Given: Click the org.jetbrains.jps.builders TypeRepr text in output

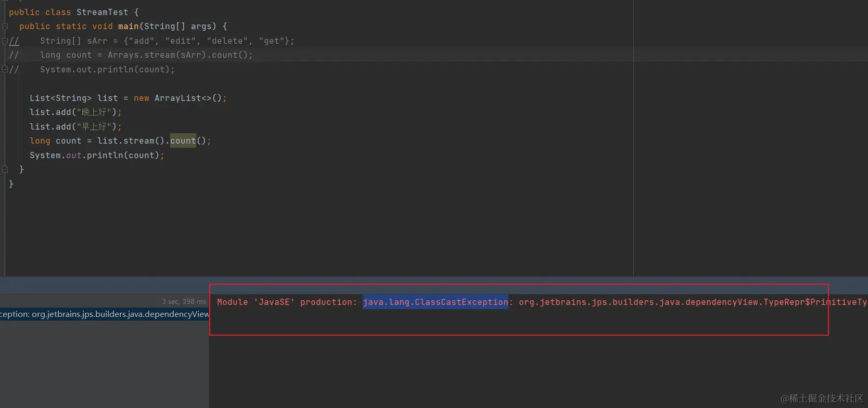Looking at the screenshot, I should (693, 302).
